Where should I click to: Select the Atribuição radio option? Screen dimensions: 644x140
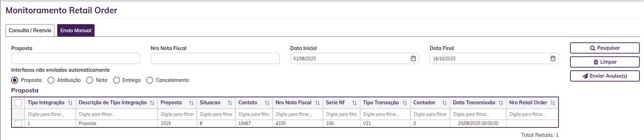[51, 80]
